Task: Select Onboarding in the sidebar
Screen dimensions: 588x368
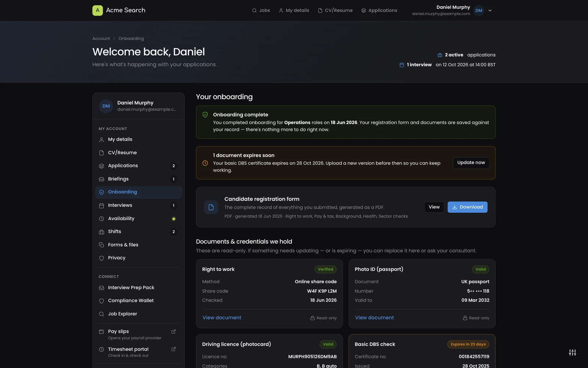Action: [139, 192]
